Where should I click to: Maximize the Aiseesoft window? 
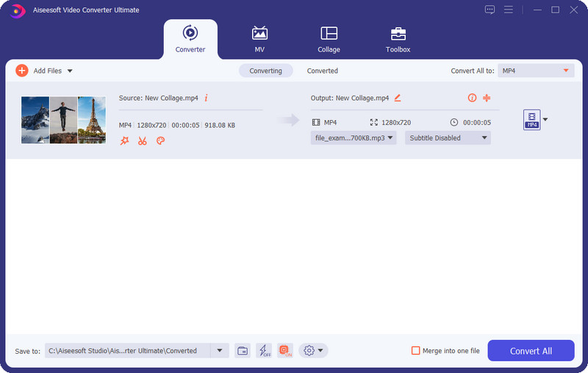pyautogui.click(x=556, y=10)
